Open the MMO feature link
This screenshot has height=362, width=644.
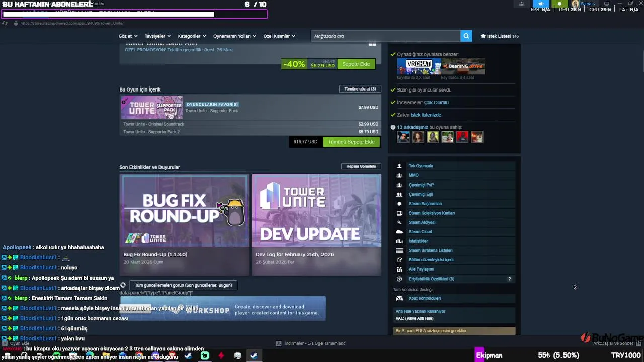(414, 175)
